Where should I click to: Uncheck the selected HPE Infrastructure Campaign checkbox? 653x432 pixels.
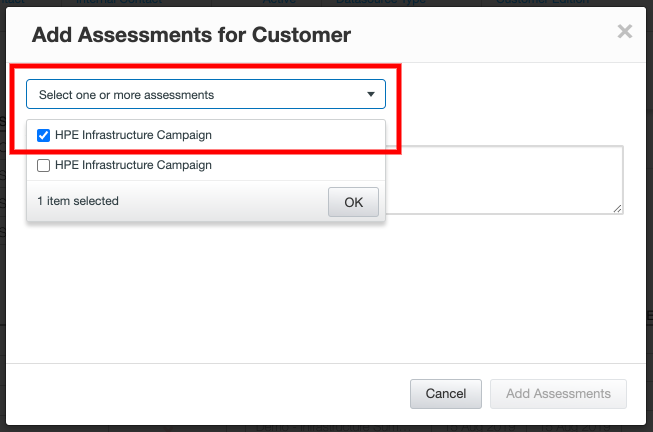pyautogui.click(x=43, y=135)
